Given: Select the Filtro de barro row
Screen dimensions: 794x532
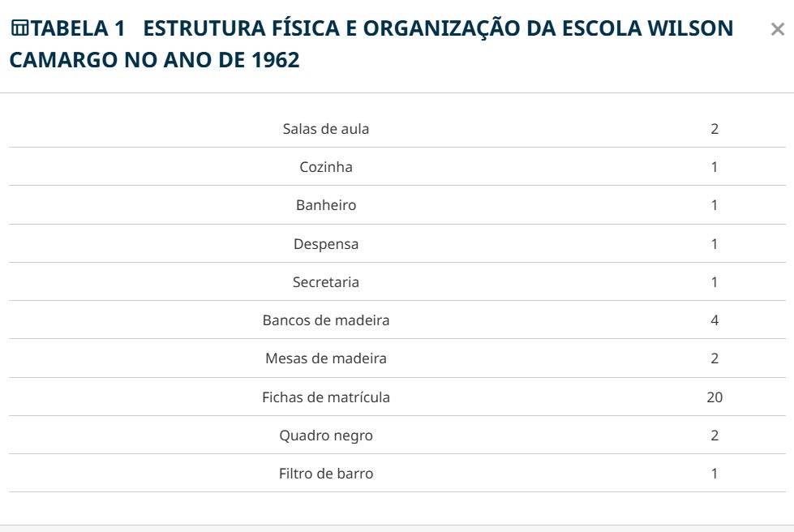Looking at the screenshot, I should [397, 474].
